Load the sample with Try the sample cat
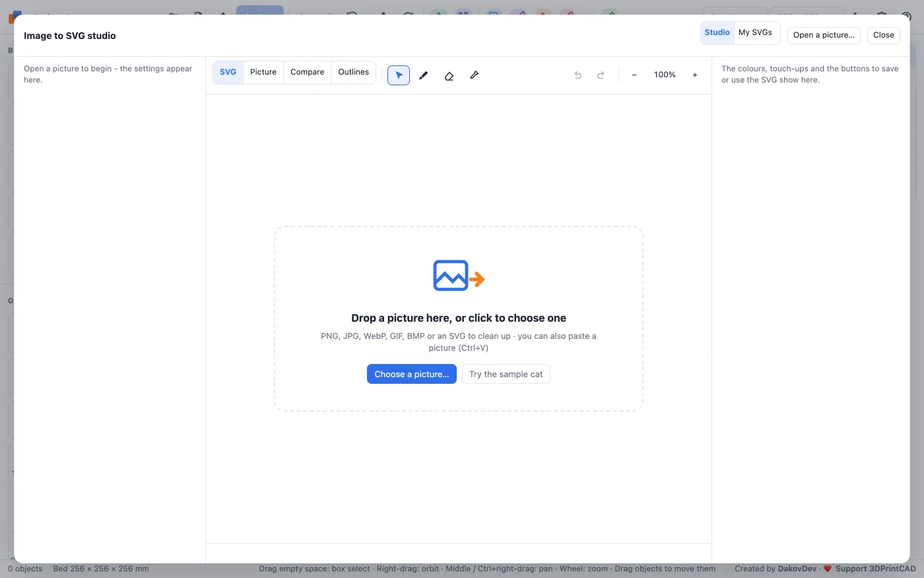Screen dimensions: 924x578 click(506, 374)
